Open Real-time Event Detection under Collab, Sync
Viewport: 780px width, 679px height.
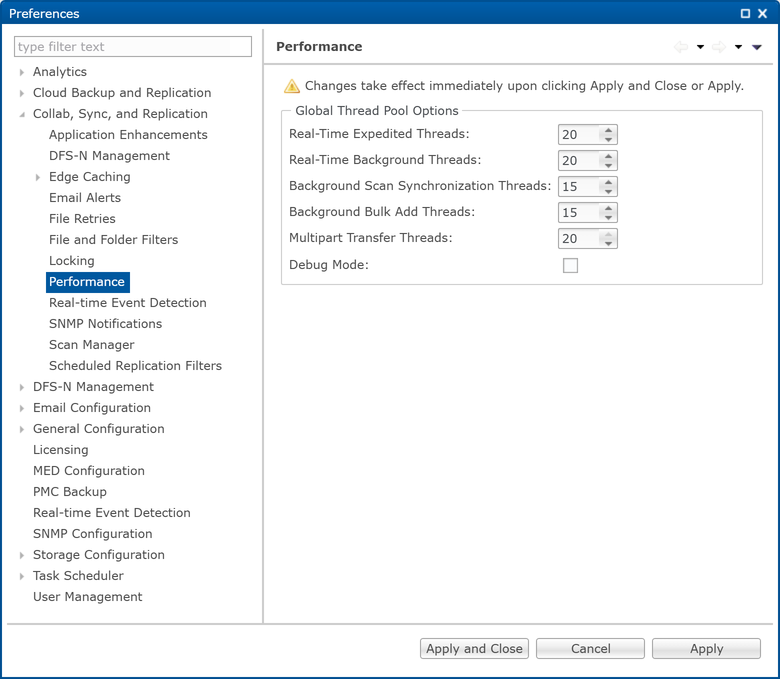coord(127,302)
